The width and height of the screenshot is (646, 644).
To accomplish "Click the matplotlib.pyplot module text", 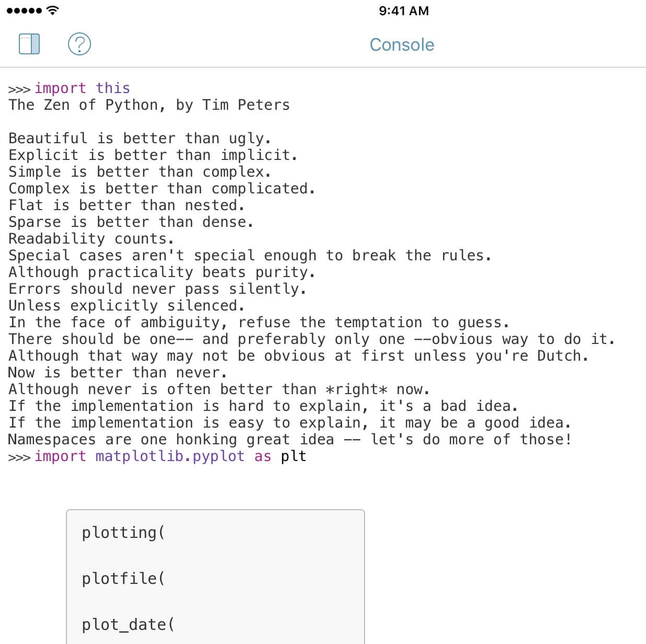I will [170, 456].
